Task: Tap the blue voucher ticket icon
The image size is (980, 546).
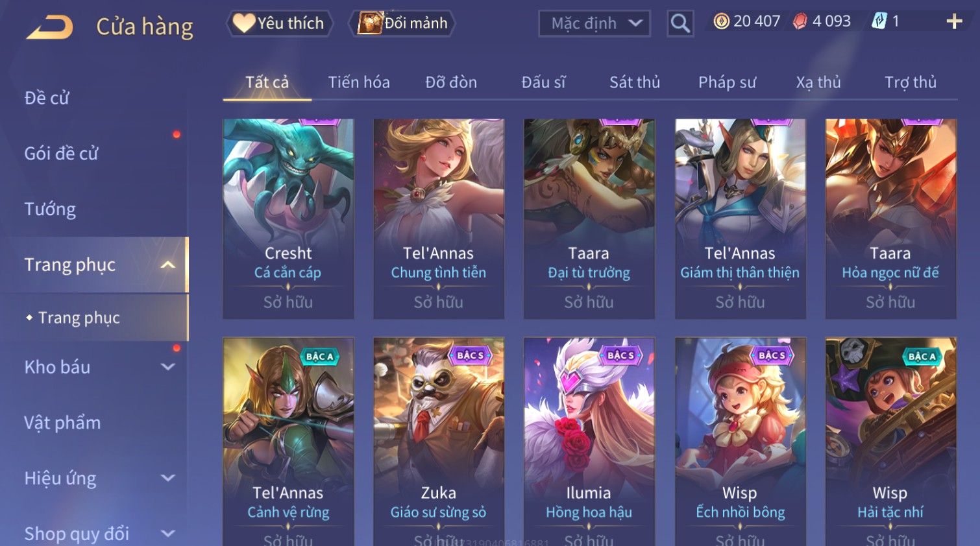Action: (x=879, y=21)
